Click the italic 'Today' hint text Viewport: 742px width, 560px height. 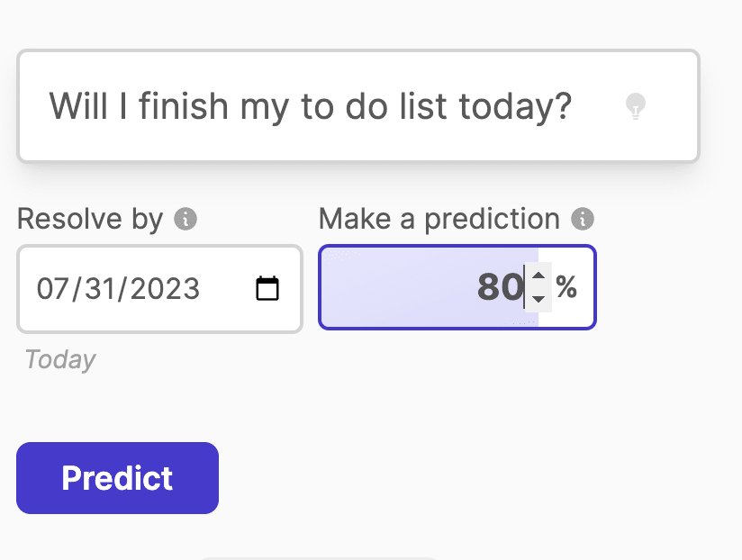tap(59, 359)
